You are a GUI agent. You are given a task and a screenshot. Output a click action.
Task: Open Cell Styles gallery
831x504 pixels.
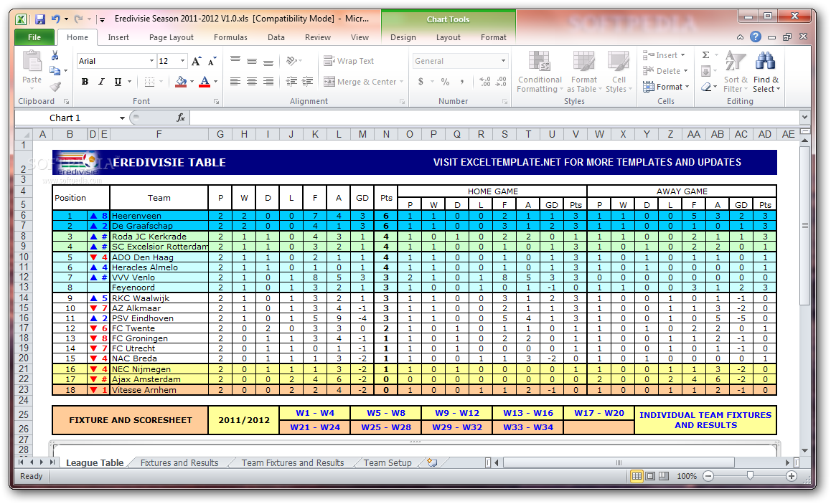coord(619,72)
